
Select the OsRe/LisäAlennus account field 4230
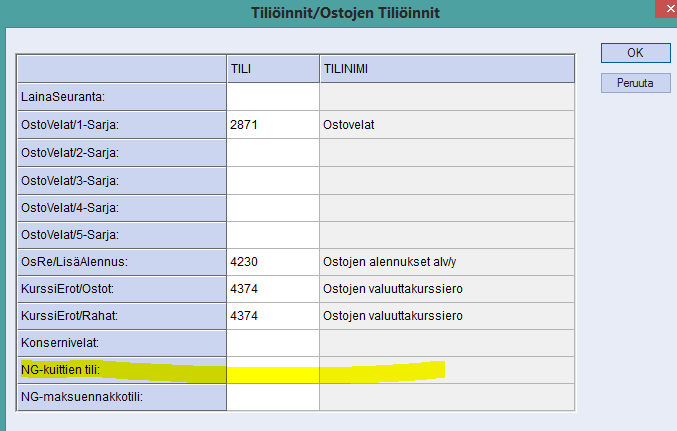coord(272,262)
